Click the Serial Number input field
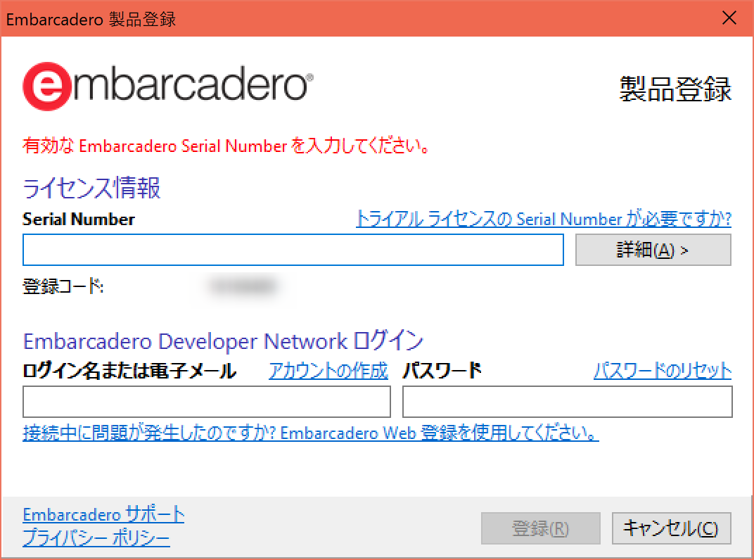754x560 pixels. point(293,250)
